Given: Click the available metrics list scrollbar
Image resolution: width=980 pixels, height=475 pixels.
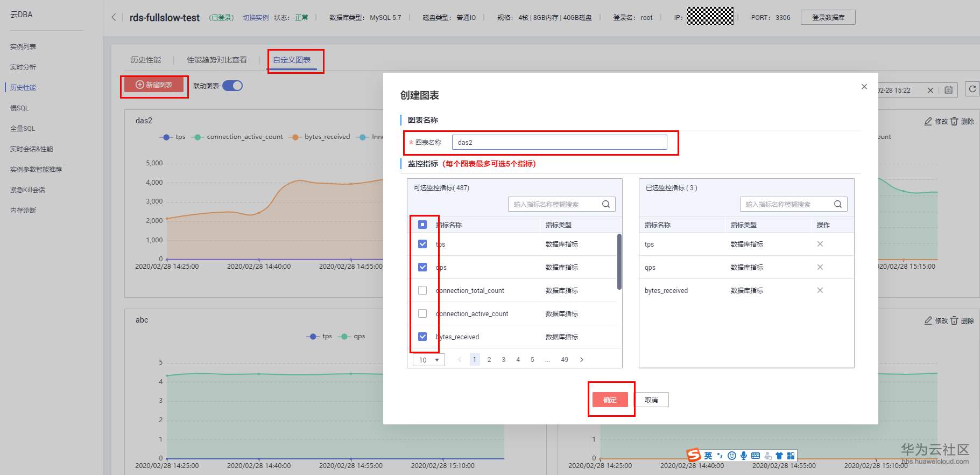Looking at the screenshot, I should pos(619,262).
